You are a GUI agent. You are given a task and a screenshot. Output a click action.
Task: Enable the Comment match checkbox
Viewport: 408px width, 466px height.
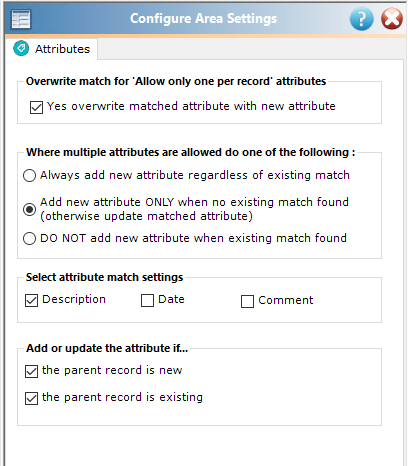pos(247,301)
